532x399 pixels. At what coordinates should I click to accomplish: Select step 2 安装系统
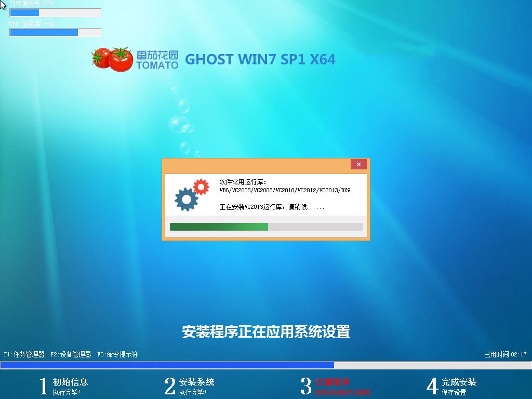tap(189, 386)
